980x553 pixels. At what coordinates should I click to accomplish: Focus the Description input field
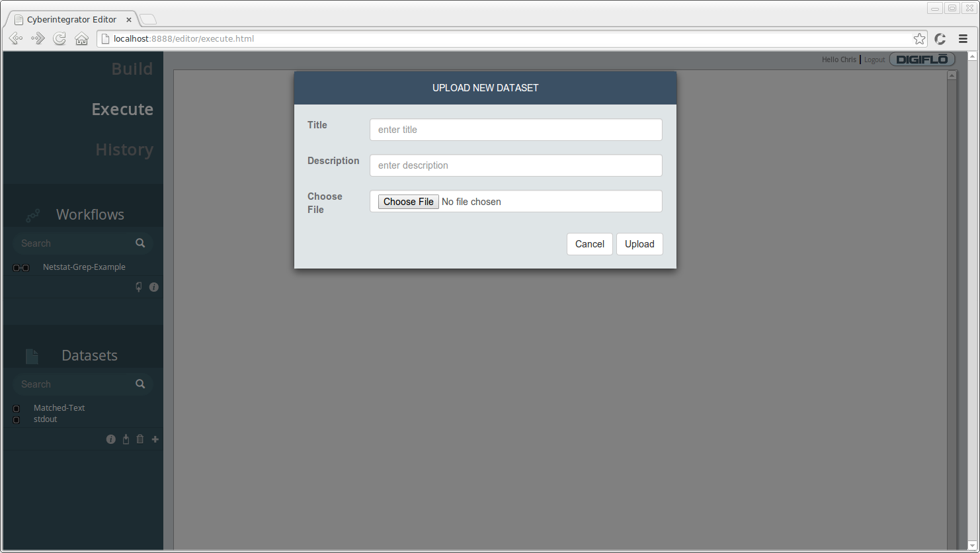click(516, 165)
